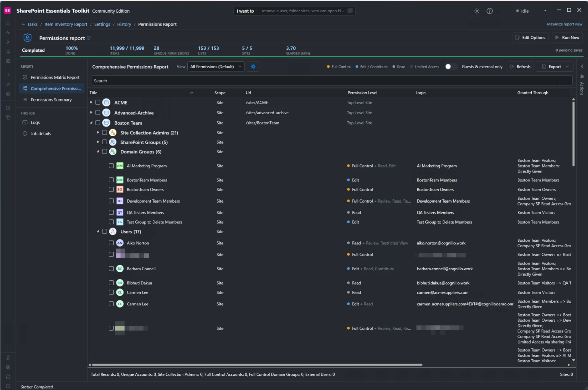This screenshot has height=390, width=588.
Task: Click the AM avatar of AI Marketing Program
Action: (120, 166)
